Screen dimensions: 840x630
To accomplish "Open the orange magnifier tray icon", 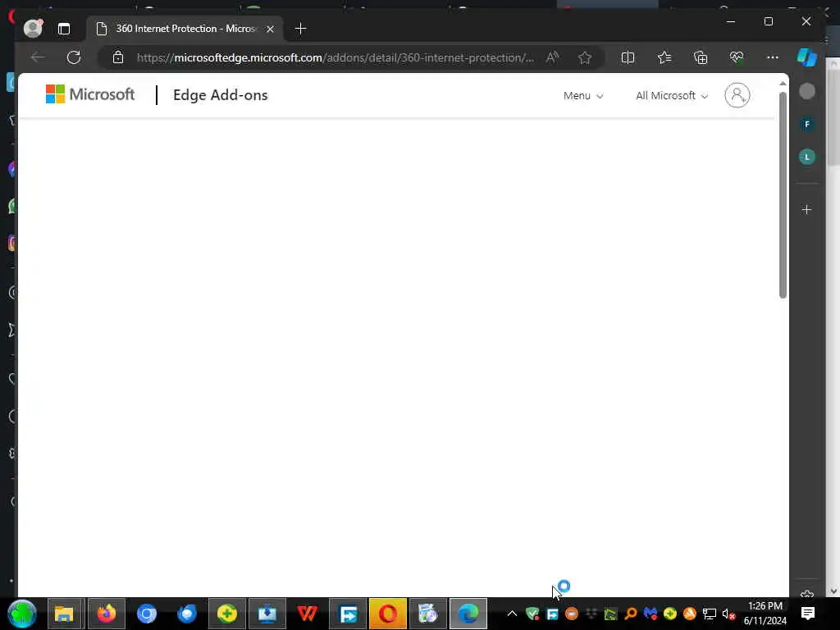I will click(631, 614).
